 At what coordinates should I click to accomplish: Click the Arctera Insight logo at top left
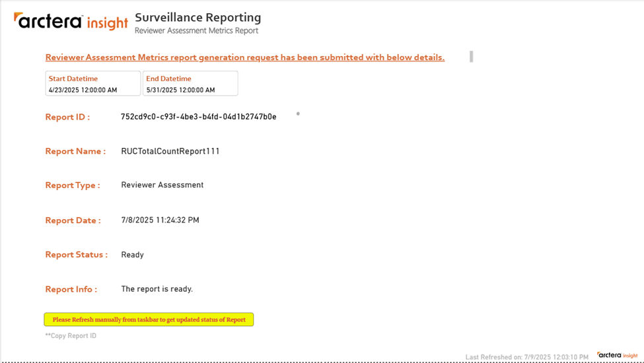point(71,21)
